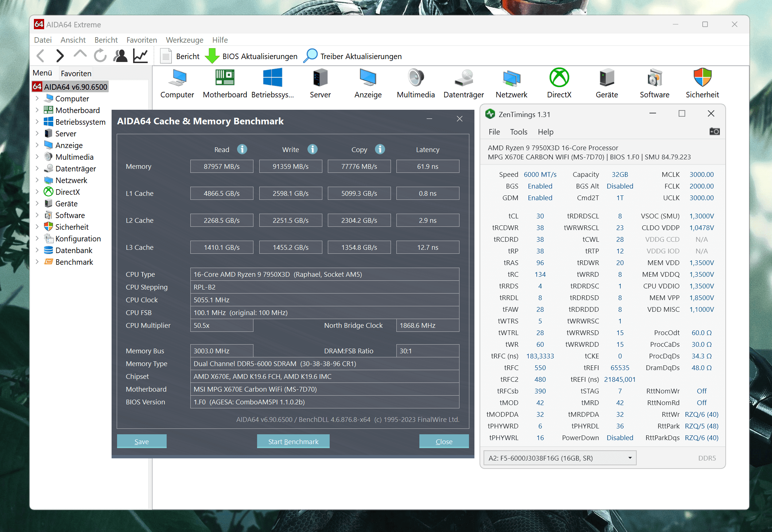
Task: Expand the Netzwerk tree node
Action: (x=37, y=180)
